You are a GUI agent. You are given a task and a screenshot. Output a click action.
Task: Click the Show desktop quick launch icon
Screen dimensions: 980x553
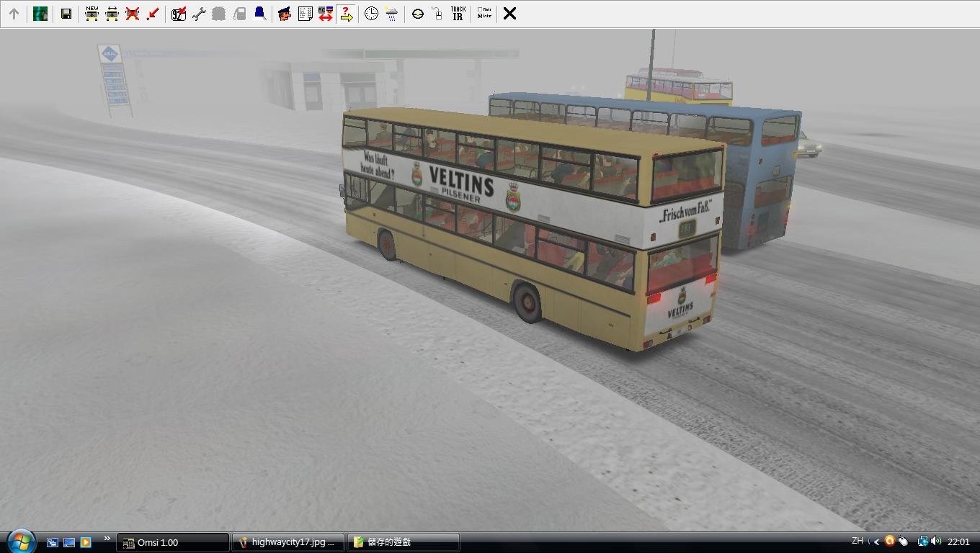click(69, 542)
